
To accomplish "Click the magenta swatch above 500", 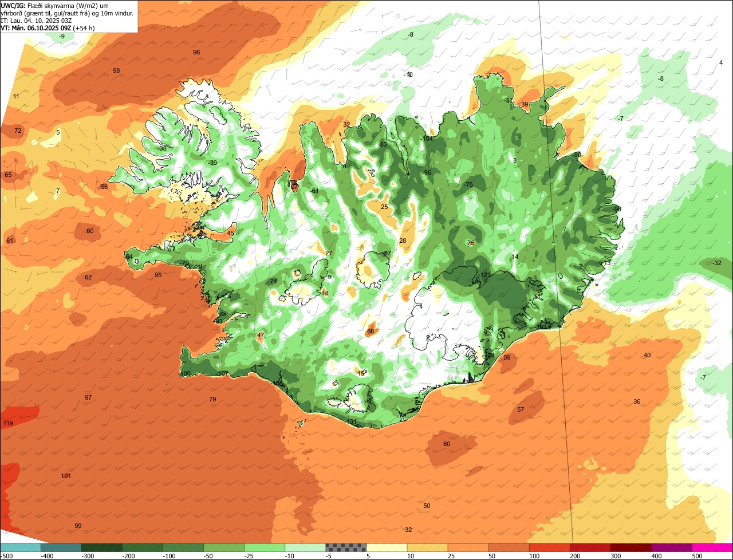I will coord(712,547).
